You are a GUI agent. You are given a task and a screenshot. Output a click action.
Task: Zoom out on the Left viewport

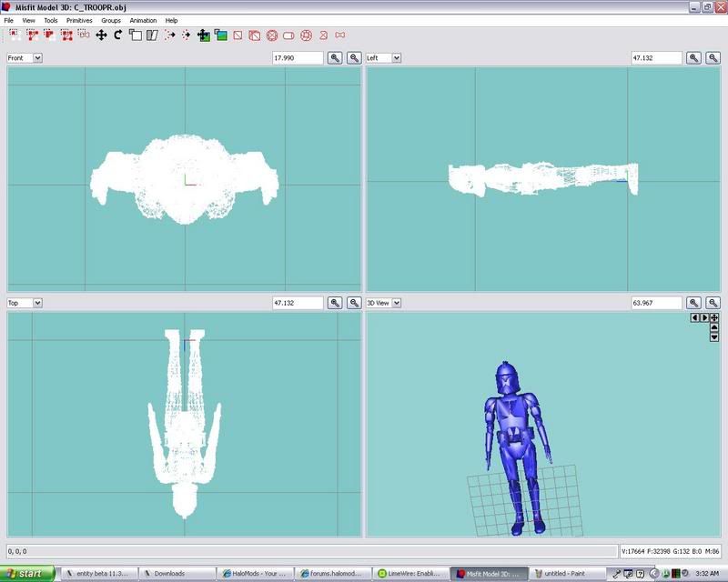(x=713, y=58)
